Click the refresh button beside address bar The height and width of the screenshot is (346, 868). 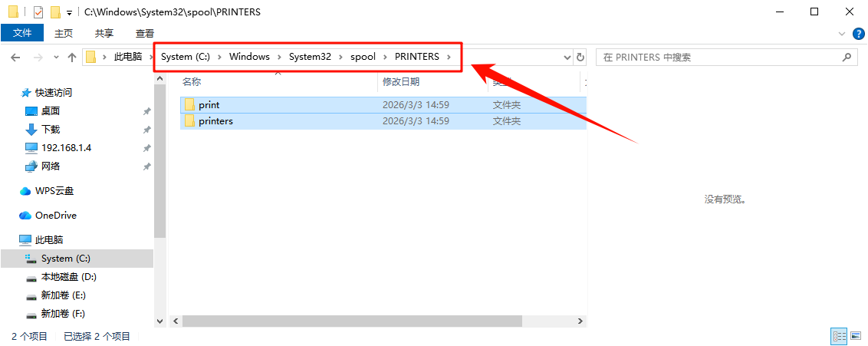(x=580, y=58)
